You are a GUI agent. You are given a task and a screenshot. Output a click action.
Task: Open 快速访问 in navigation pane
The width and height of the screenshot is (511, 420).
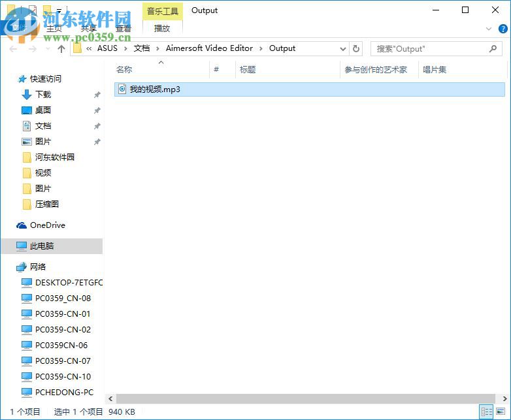pyautogui.click(x=45, y=79)
